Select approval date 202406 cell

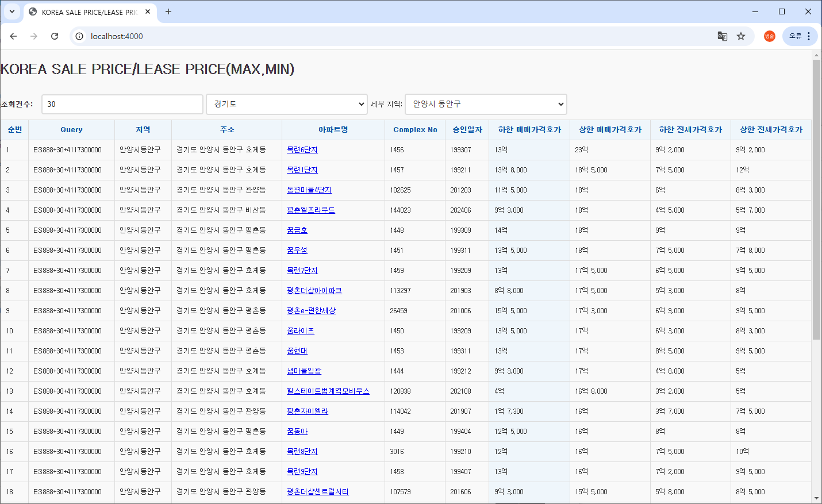460,210
